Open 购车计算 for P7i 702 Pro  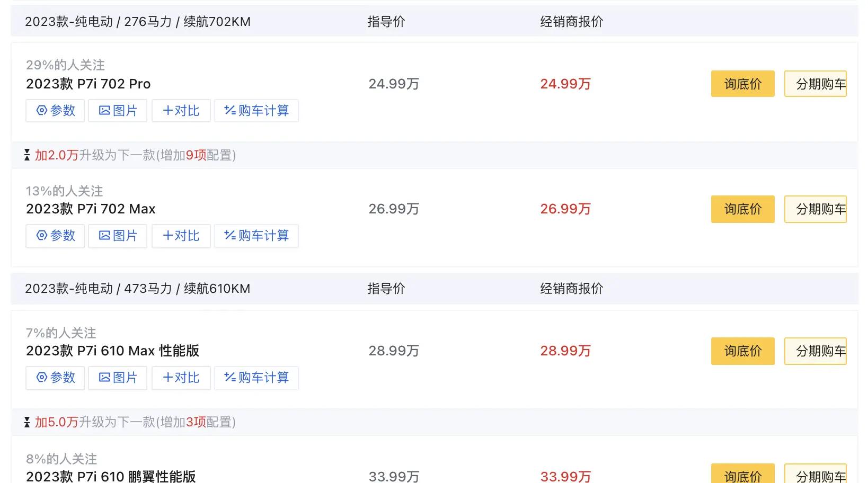(x=256, y=111)
